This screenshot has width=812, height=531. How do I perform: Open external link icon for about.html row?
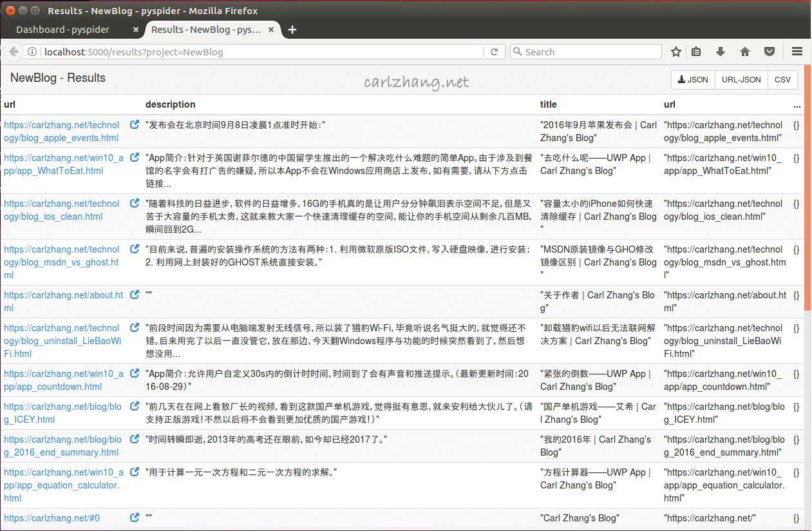pyautogui.click(x=135, y=294)
